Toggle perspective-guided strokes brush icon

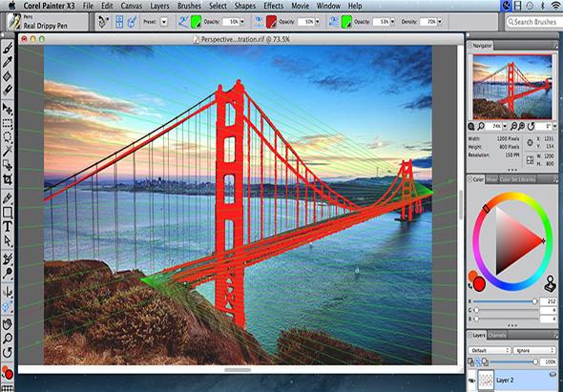[132, 22]
